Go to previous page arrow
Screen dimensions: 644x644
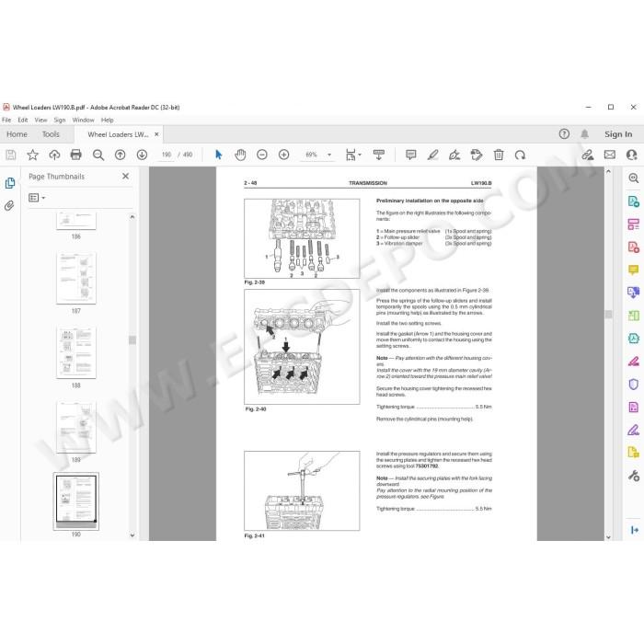coord(120,155)
